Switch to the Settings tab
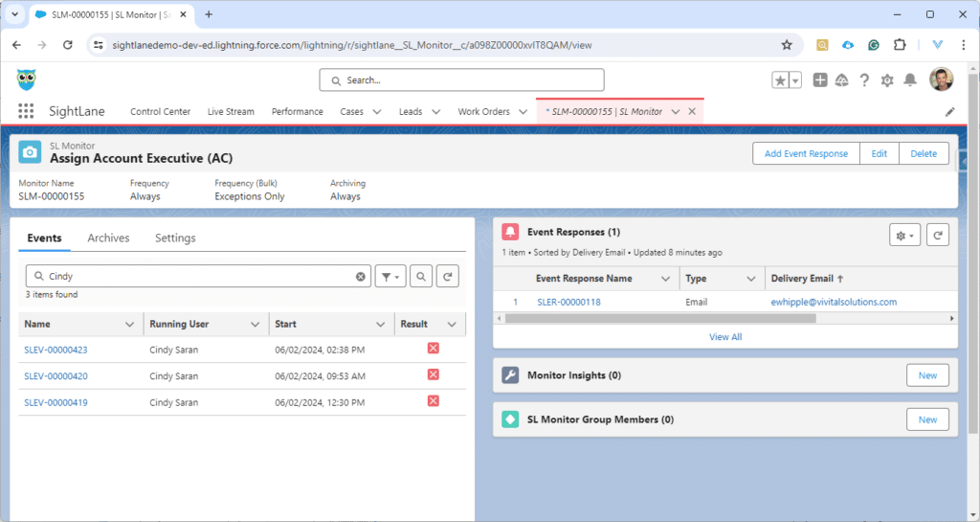 (175, 238)
